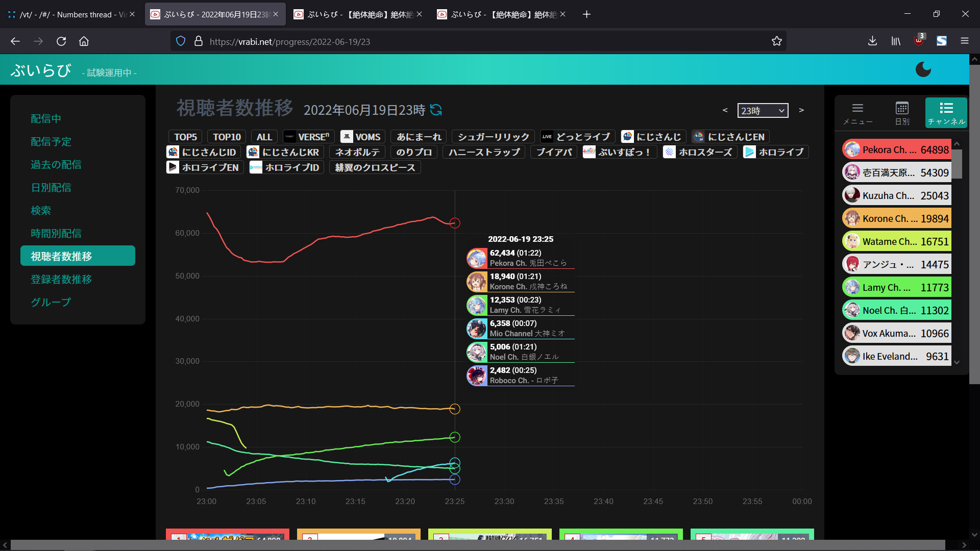This screenshot has height=551, width=980.
Task: Toggle the にじさんじEN group filter
Action: tap(730, 137)
